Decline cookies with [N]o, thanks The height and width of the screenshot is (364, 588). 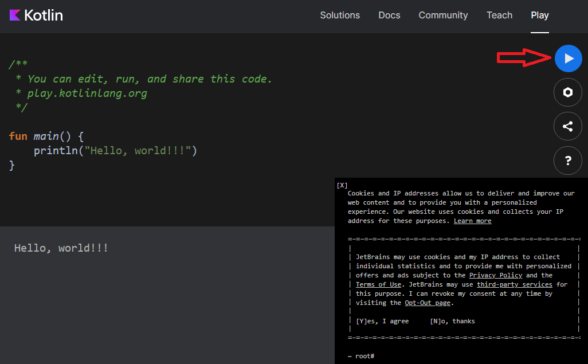[x=452, y=321]
